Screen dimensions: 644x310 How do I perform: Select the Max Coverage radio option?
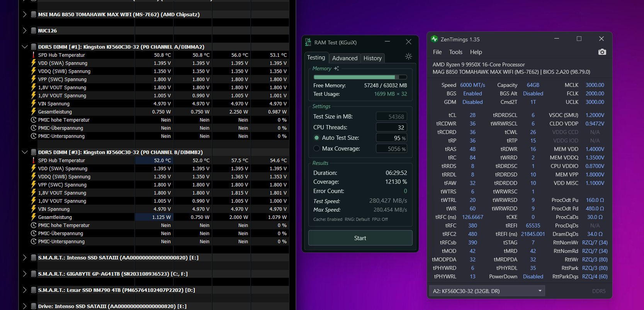pyautogui.click(x=317, y=149)
